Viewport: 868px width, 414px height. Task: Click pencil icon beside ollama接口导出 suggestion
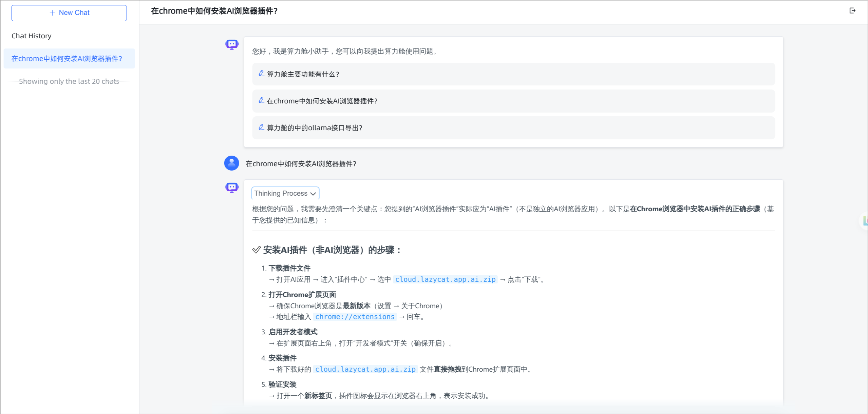click(x=261, y=127)
